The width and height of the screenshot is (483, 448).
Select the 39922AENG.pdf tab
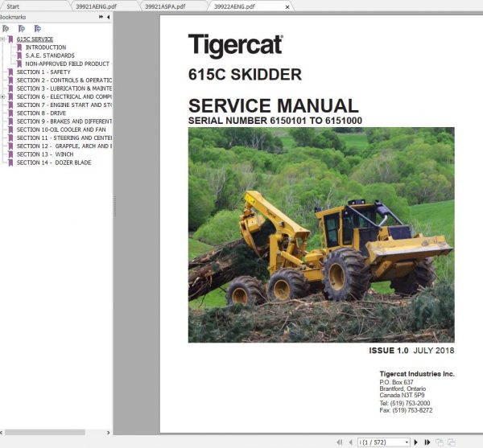pos(234,6)
